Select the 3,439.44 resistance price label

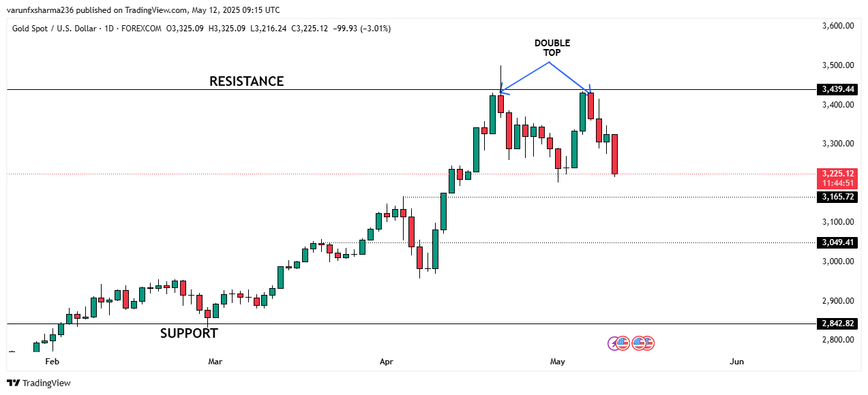[x=838, y=89]
